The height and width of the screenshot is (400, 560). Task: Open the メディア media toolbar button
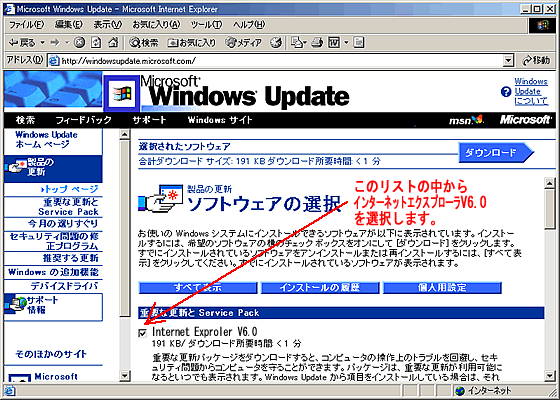(x=244, y=43)
